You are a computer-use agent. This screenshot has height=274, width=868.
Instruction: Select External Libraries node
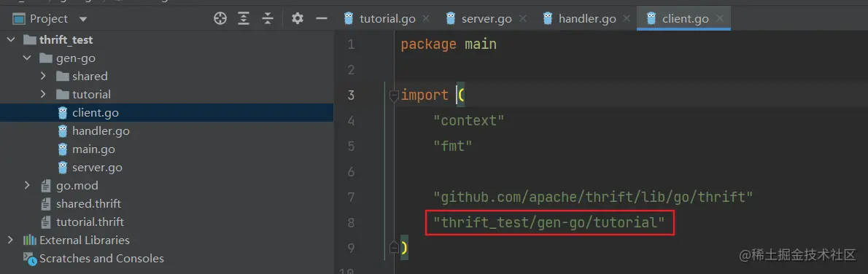[85, 240]
